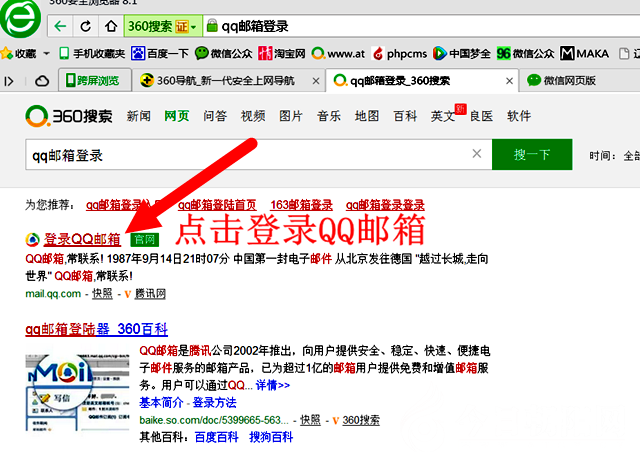Open the 软件 search category
640x452 pixels.
(519, 116)
